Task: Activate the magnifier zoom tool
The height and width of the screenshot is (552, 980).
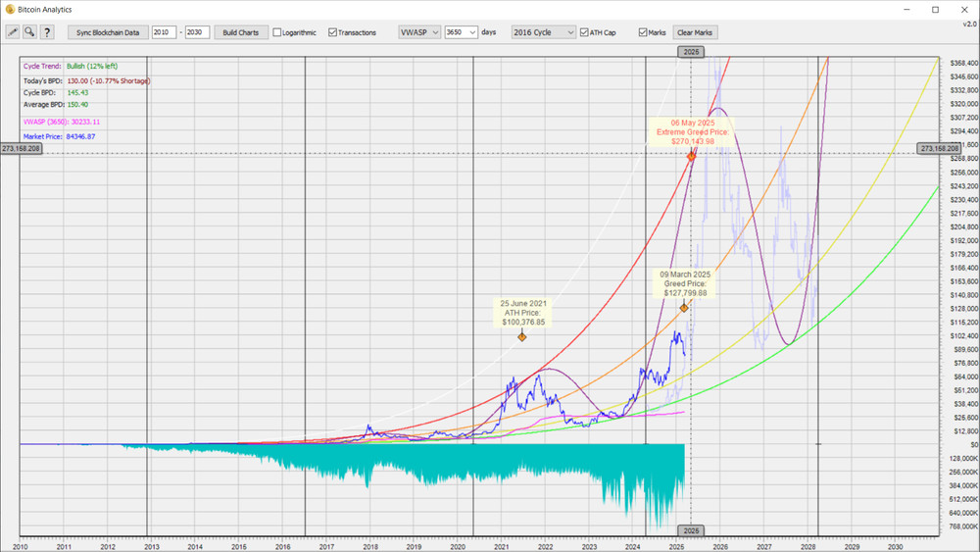Action: [x=29, y=32]
